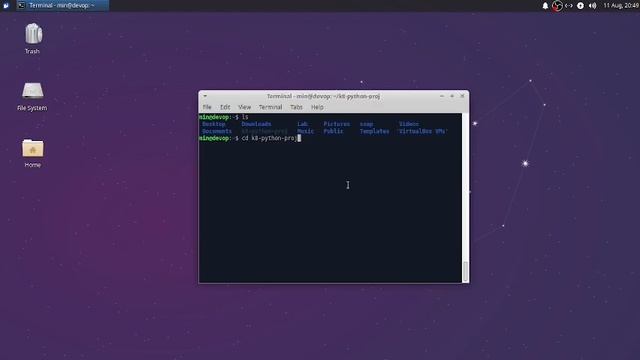Open the Edit menu
Viewport: 640px width, 360px height.
coord(225,107)
